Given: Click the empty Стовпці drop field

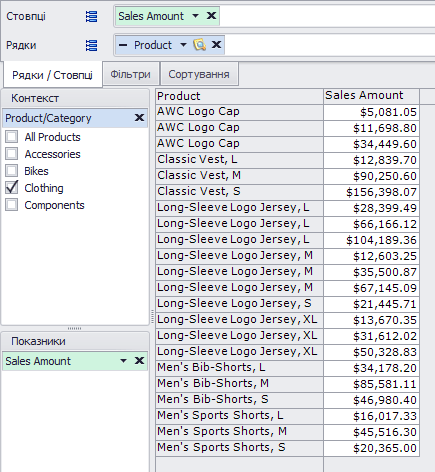Looking at the screenshot, I should click(327, 16).
